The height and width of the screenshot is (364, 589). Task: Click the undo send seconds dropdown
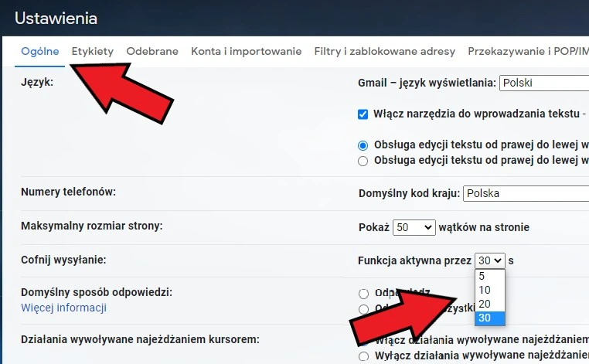tap(490, 260)
